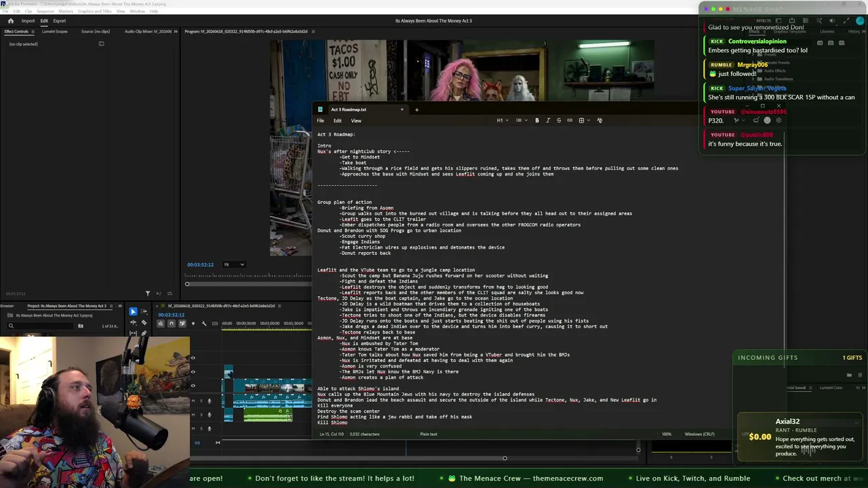868x488 pixels.
Task: Open timeline wrench display settings
Action: click(x=204, y=323)
